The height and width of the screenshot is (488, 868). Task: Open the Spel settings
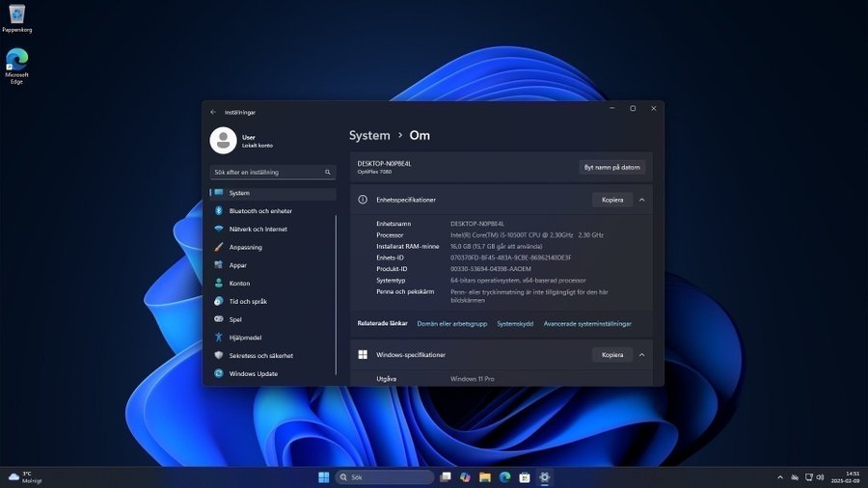tap(235, 319)
